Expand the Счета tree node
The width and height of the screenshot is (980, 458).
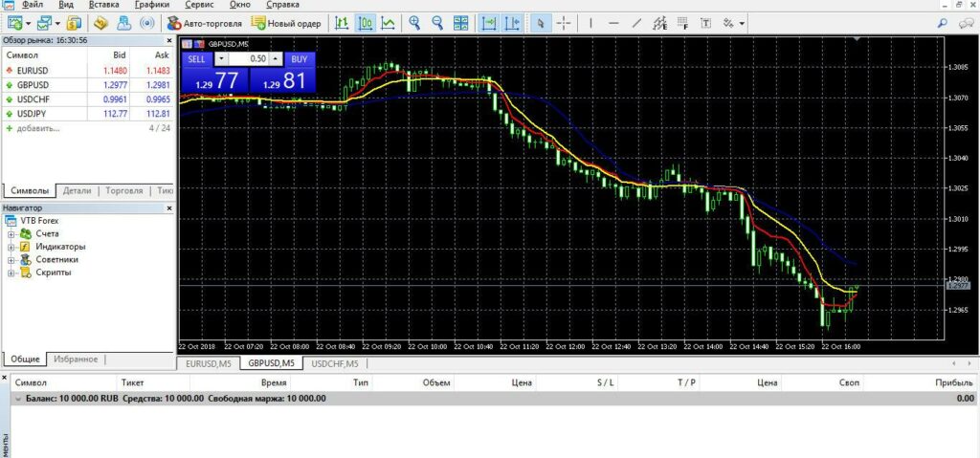(x=12, y=234)
